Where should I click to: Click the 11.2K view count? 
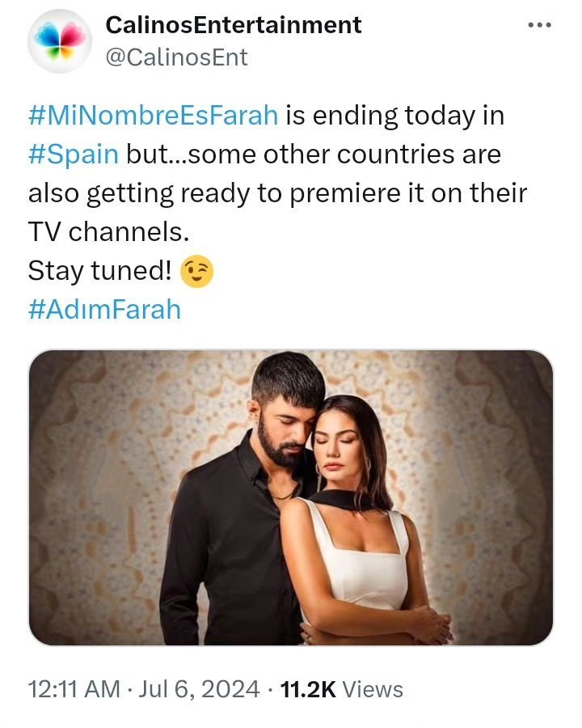click(307, 689)
